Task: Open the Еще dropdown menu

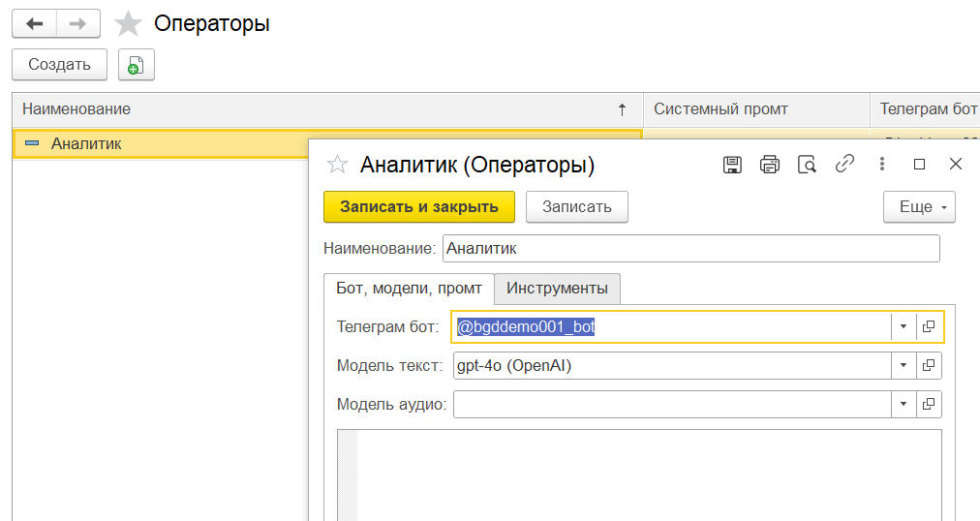Action: tap(919, 207)
